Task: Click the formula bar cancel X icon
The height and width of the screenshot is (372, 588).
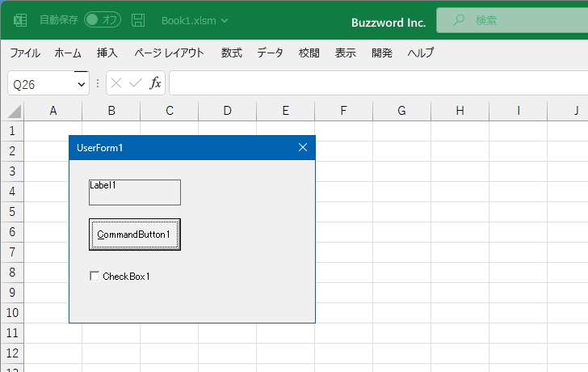Action: (116, 83)
